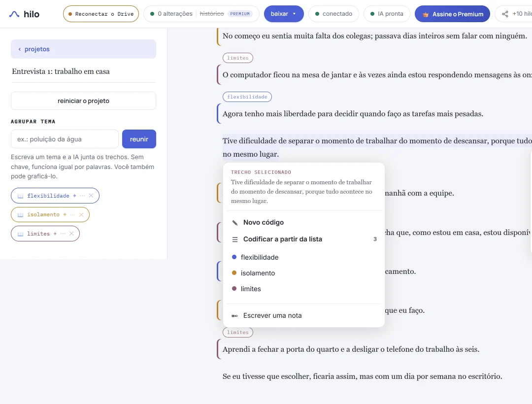Click the crown icon on Assine o Premium
The image size is (532, 404).
pos(426,14)
